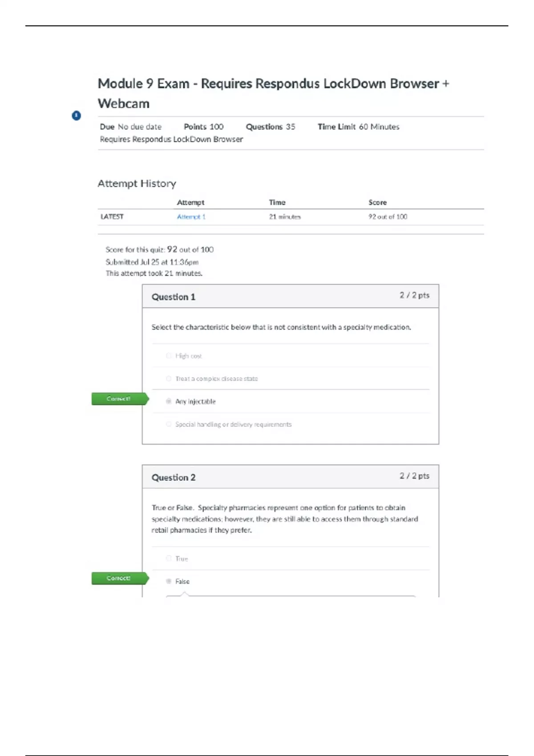The image size is (534, 756).
Task: Click the 2 / 2 pts score on Question 1
Action: pos(414,295)
